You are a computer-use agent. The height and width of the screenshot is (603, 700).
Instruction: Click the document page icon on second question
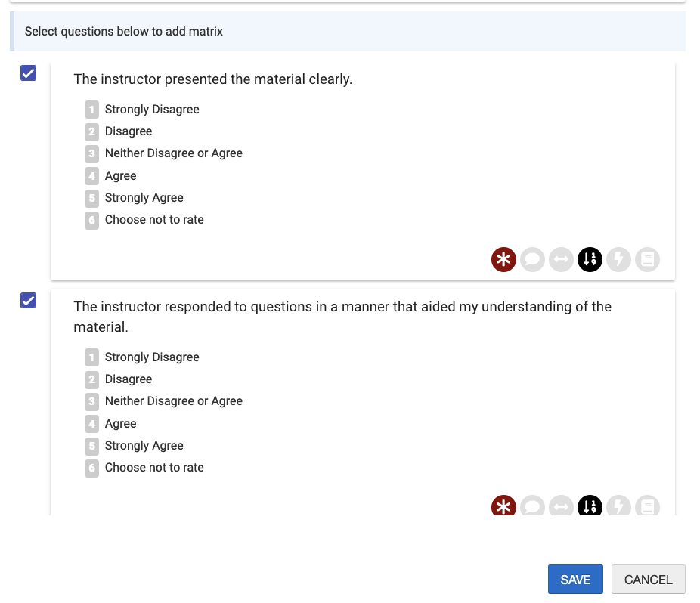point(647,506)
